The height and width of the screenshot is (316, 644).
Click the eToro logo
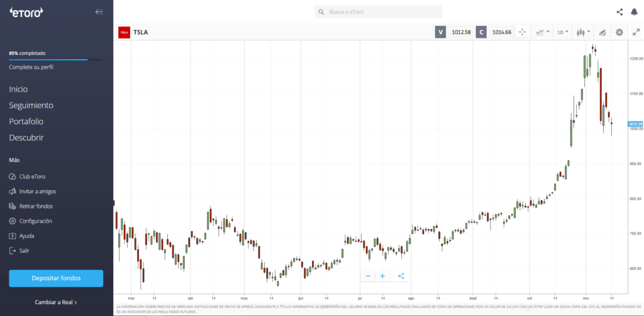click(26, 13)
